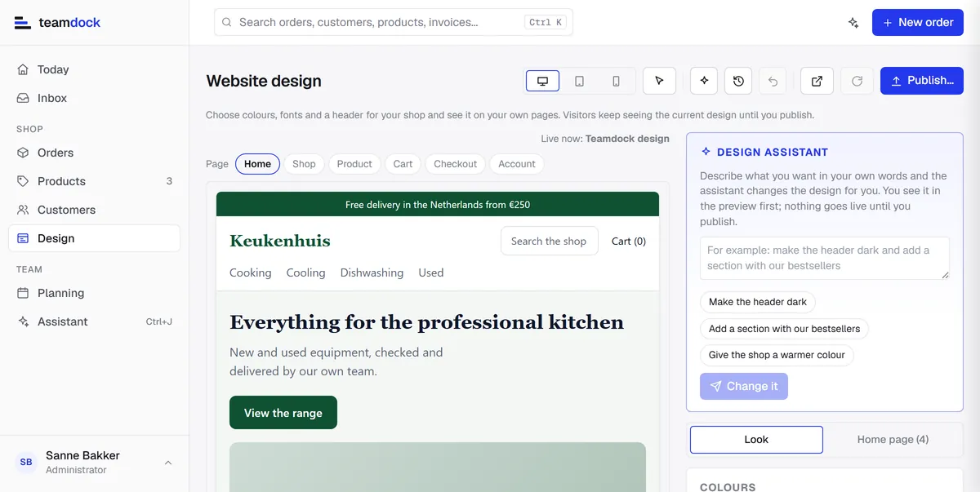Click the hero image placeholder in preview

[x=438, y=467]
